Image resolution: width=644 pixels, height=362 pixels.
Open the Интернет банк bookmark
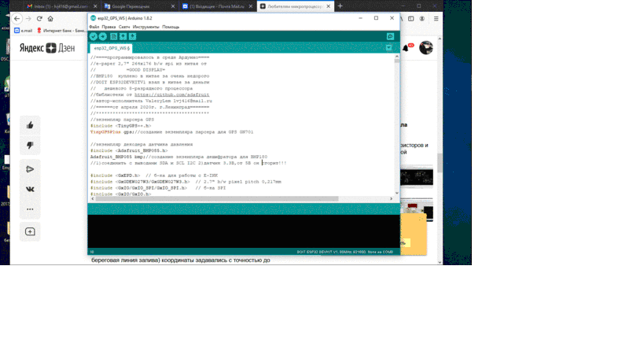pyautogui.click(x=61, y=31)
